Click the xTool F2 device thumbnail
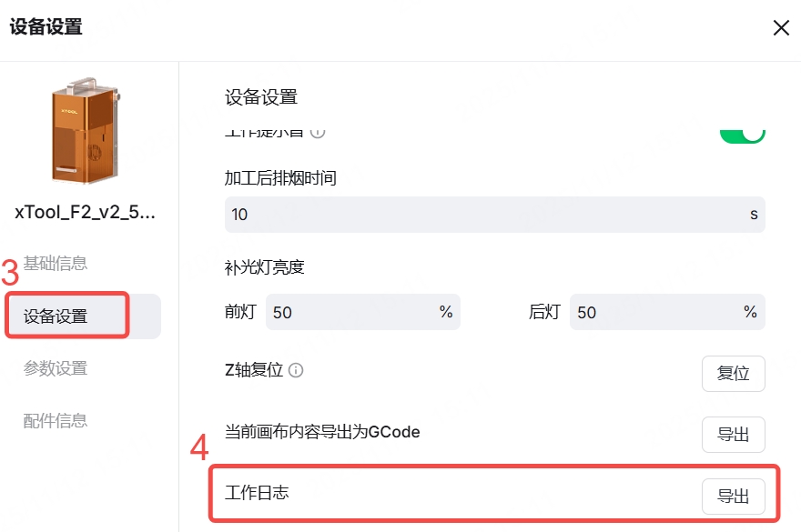 point(86,132)
